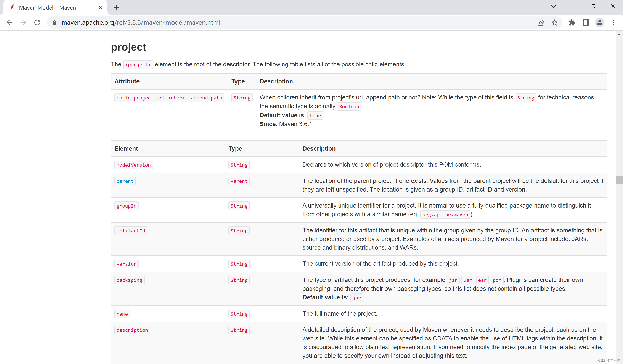Open a new tab with the plus icon

click(117, 7)
